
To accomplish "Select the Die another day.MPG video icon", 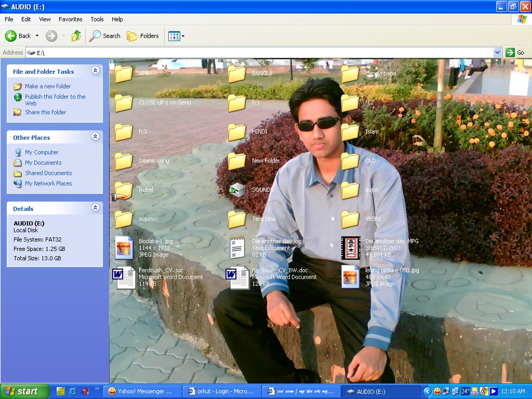I will (x=351, y=248).
